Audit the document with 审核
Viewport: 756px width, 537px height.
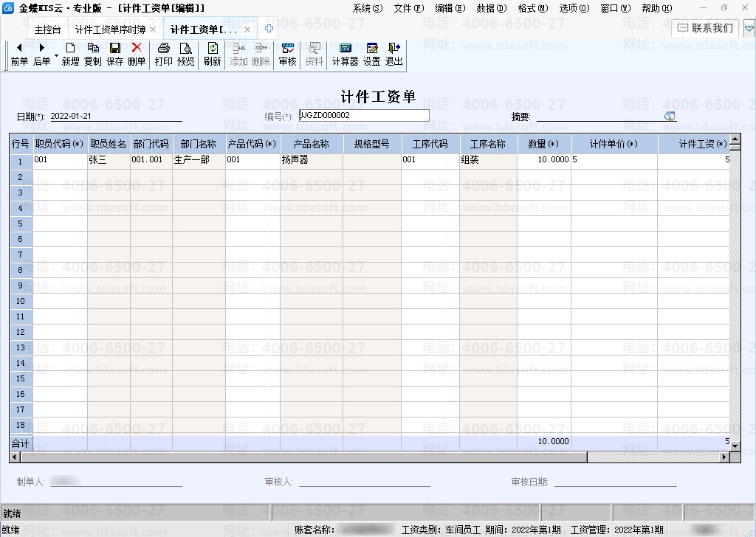287,54
